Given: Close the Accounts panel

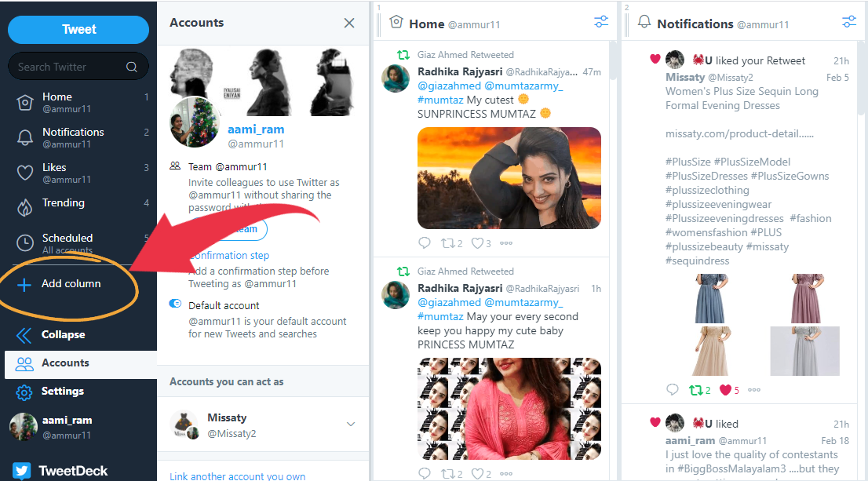Looking at the screenshot, I should pyautogui.click(x=349, y=24).
